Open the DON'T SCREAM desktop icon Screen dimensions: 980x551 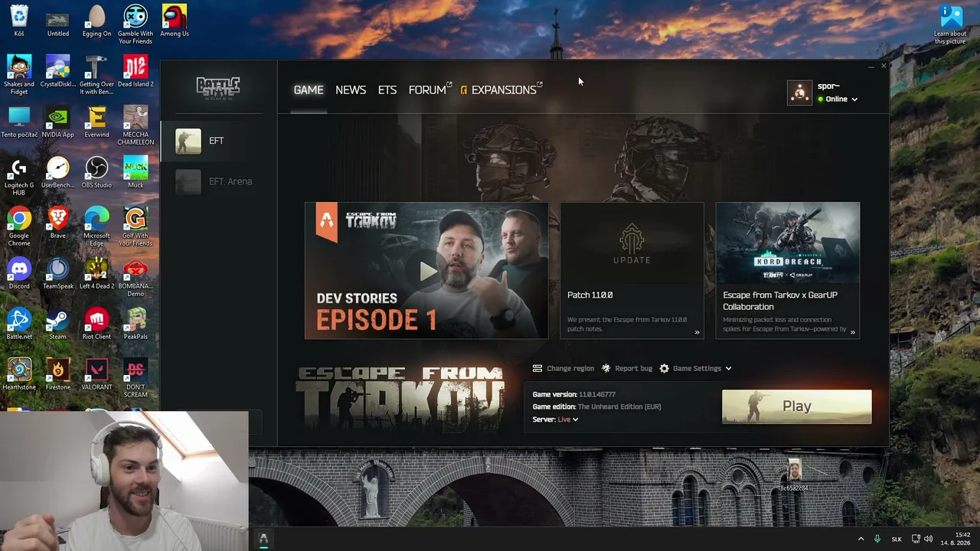[136, 378]
